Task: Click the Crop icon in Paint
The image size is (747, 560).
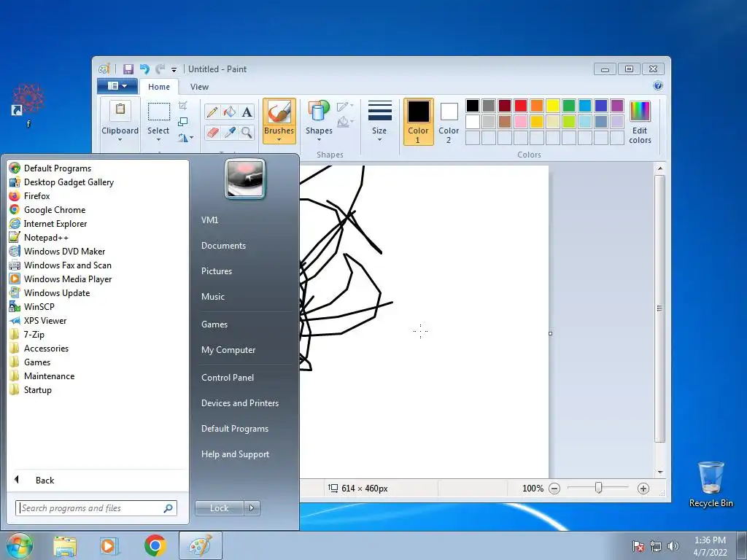Action: pos(182,106)
